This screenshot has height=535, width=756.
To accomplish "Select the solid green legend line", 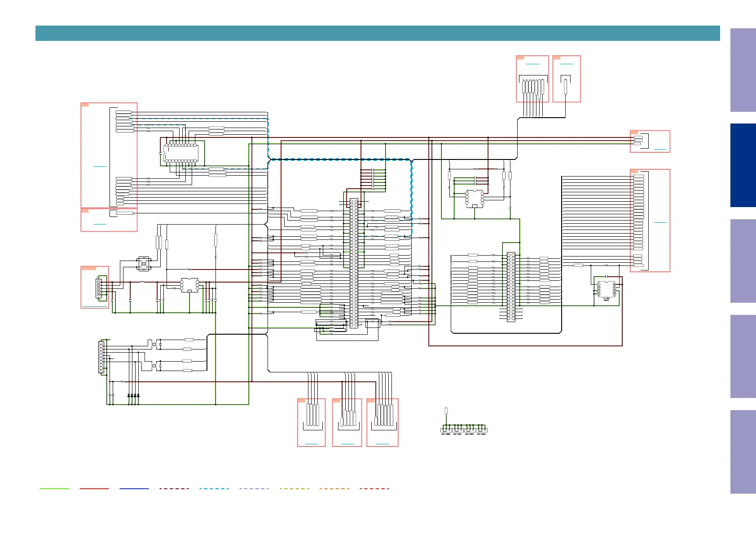I will pyautogui.click(x=54, y=488).
